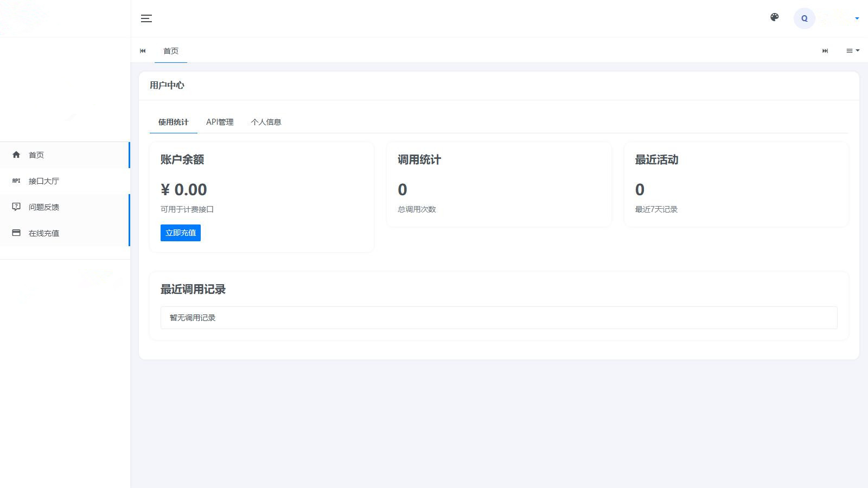Switch to the 个人信息 tab
Screen dimensions: 868x488
click(266, 122)
